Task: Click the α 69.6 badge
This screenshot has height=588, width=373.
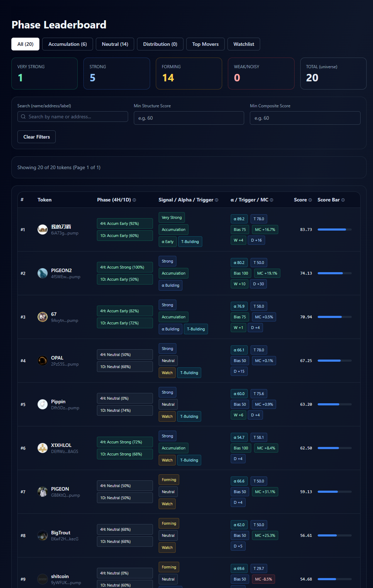Action: point(239,568)
